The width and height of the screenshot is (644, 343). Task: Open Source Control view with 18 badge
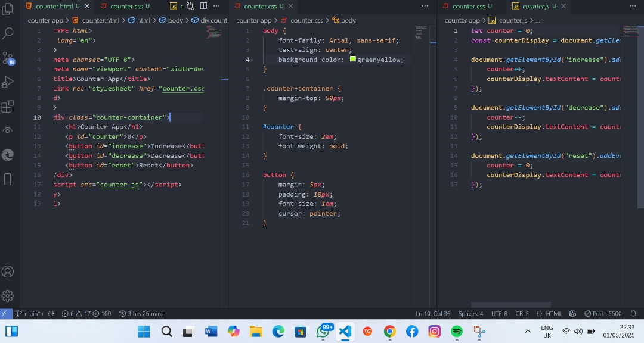coord(8,58)
